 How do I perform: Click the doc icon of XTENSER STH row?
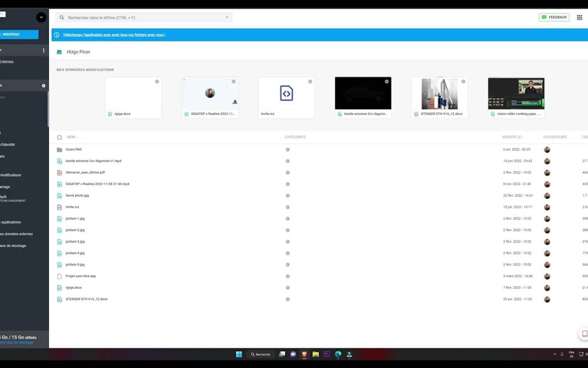point(59,299)
